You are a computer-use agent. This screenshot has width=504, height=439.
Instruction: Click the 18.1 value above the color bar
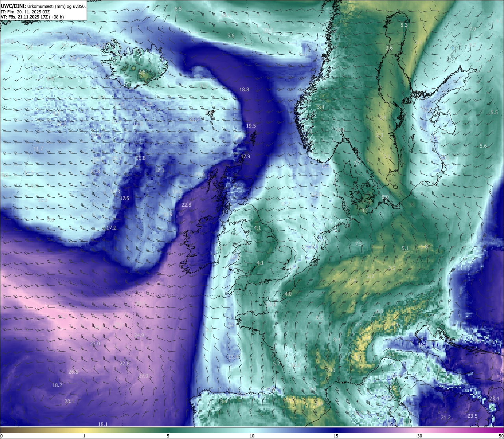(x=103, y=424)
